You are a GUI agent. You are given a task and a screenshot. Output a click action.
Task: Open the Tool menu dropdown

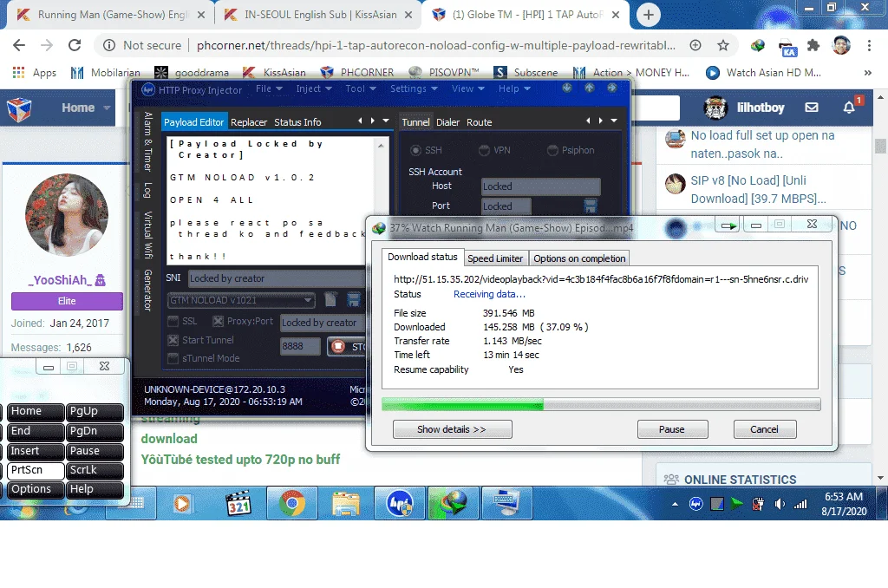pos(360,88)
